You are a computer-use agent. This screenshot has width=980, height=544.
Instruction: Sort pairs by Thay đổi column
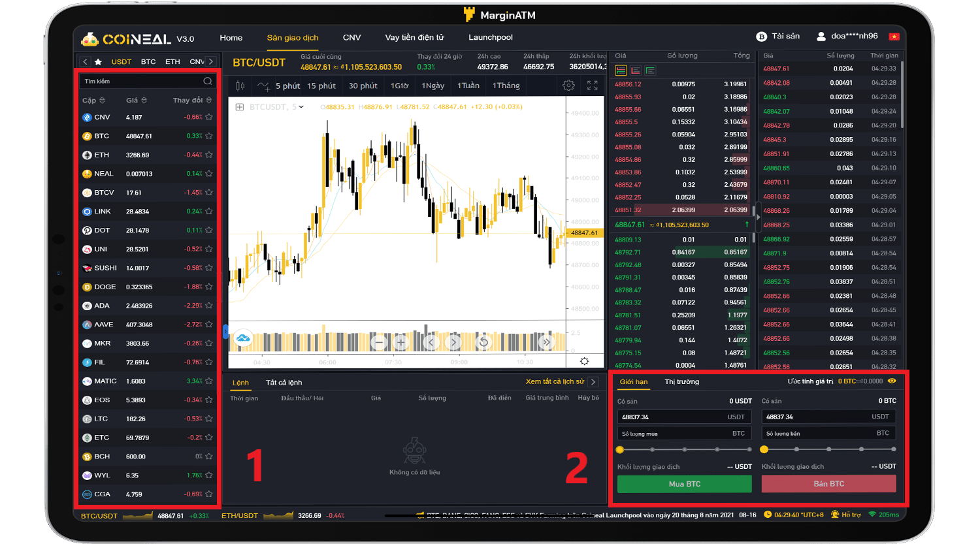(192, 101)
